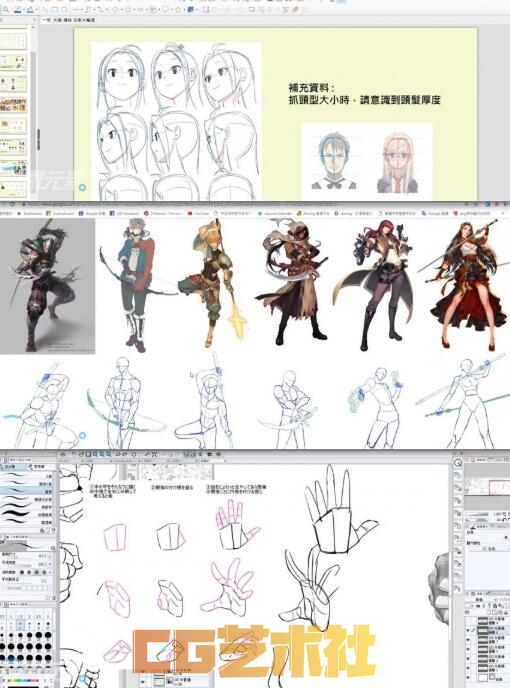Click the Navigator preview thumbnail
Screen dimensions: 510x688
coord(488,487)
